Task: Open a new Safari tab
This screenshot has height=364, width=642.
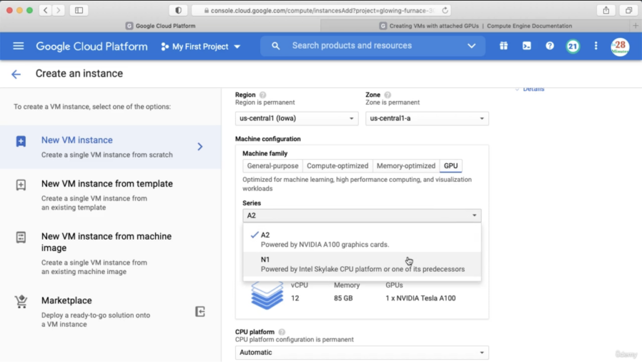Action: pos(636,26)
